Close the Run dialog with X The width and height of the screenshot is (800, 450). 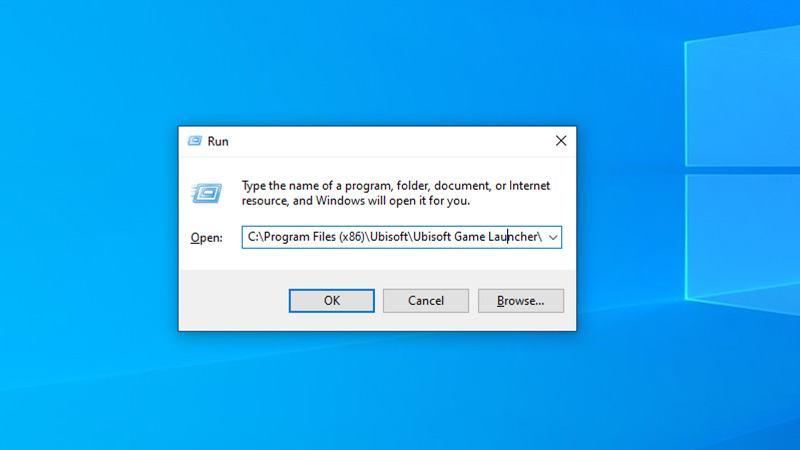561,141
